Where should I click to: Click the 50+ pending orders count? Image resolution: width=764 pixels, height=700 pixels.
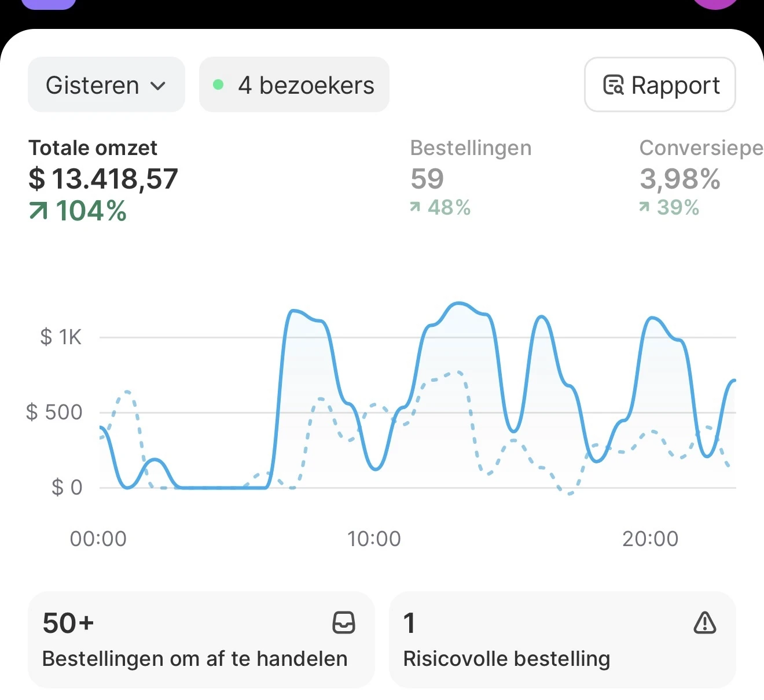[x=68, y=623]
